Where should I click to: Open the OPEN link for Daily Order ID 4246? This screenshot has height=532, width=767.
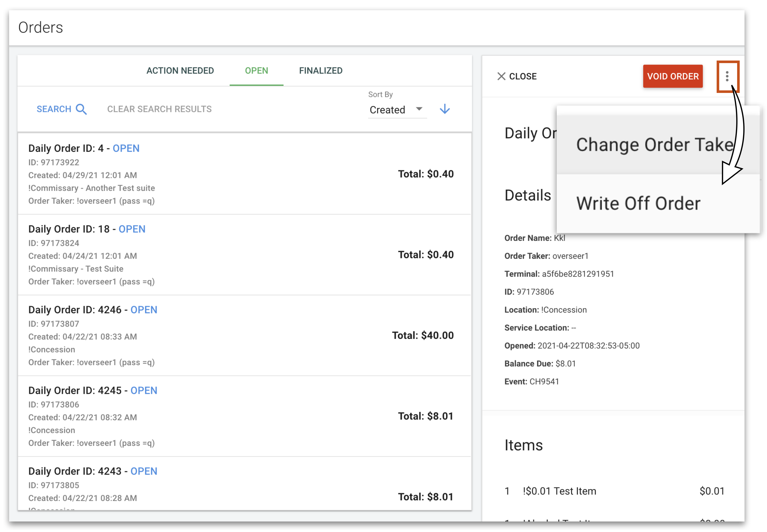click(x=144, y=310)
